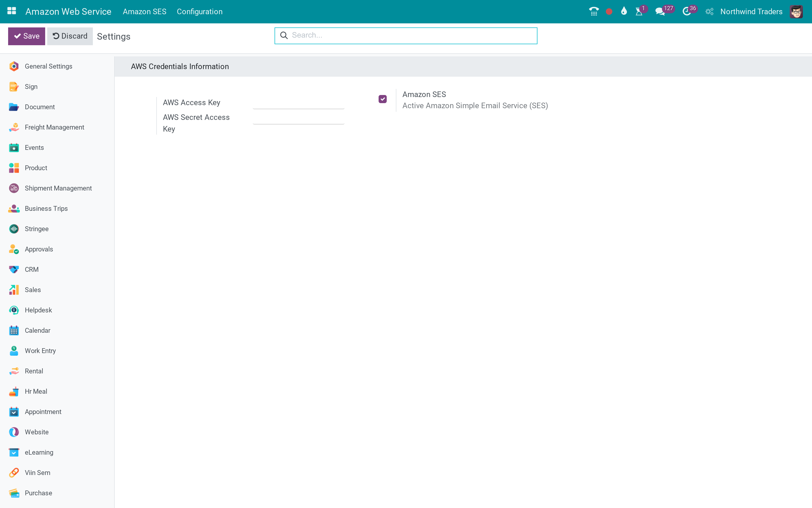Click the Business Trips icon
The height and width of the screenshot is (508, 812).
click(14, 209)
